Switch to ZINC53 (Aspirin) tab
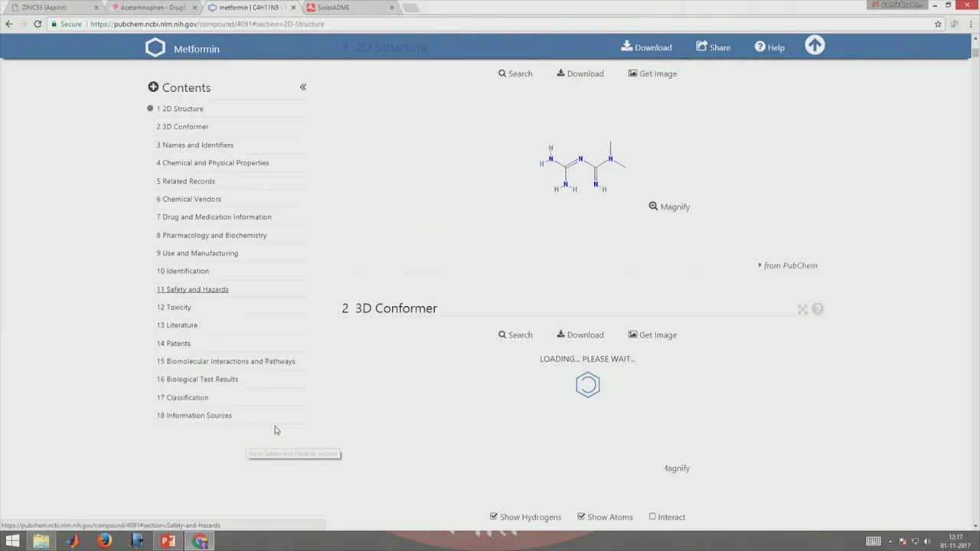 [x=52, y=8]
